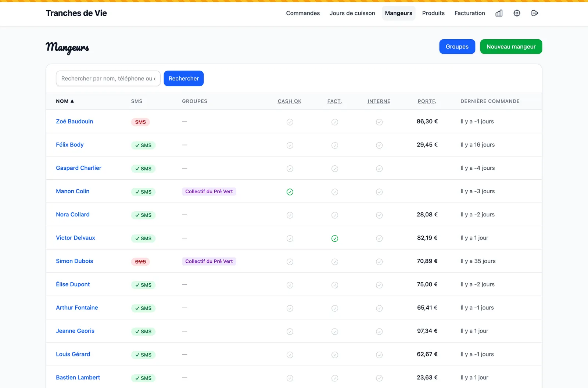Select the Mangeurs nav tab
This screenshot has width=588, height=388.
pyautogui.click(x=399, y=13)
